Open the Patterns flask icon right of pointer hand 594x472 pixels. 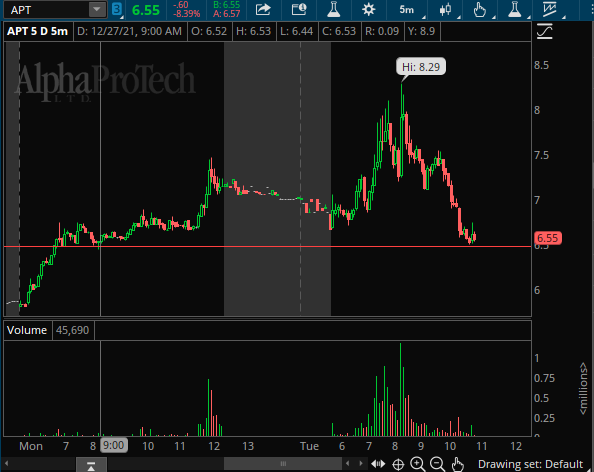[x=515, y=9]
